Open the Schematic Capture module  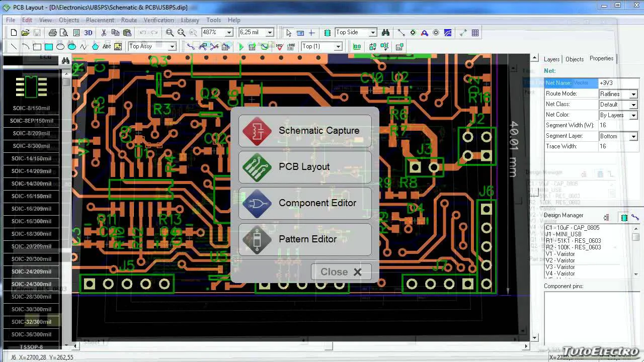(x=305, y=131)
